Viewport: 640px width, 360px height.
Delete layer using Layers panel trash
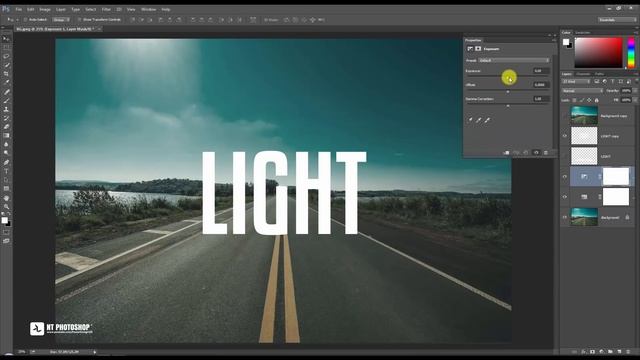point(628,351)
